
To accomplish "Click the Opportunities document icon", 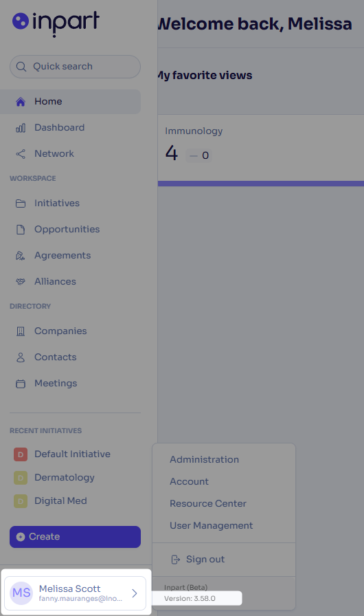I will click(x=21, y=230).
